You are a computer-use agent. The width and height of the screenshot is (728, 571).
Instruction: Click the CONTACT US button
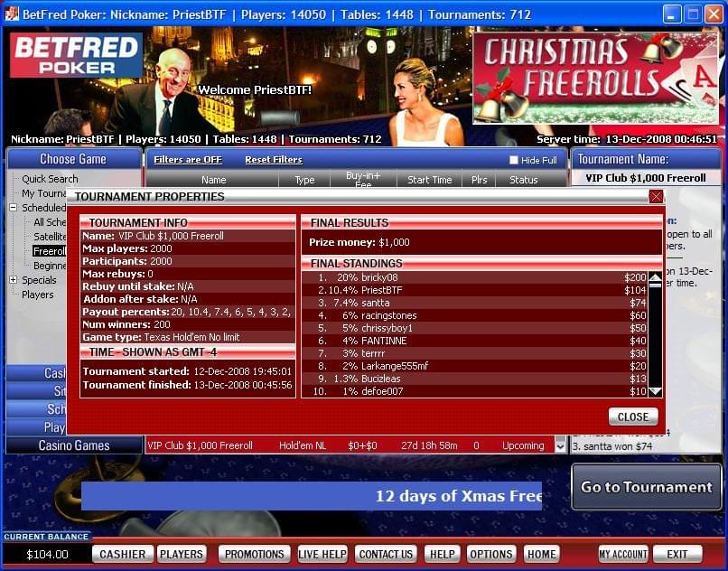tap(386, 554)
